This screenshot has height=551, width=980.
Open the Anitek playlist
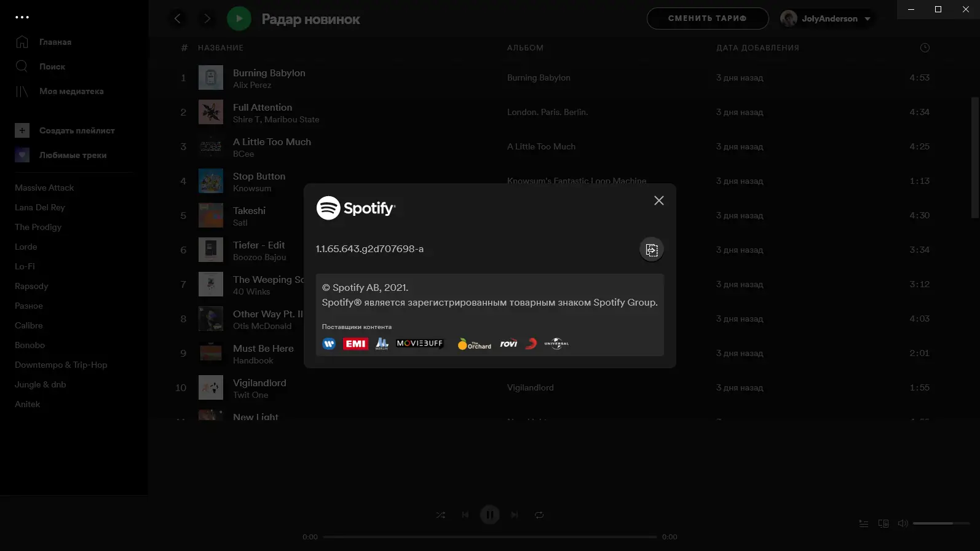(28, 404)
